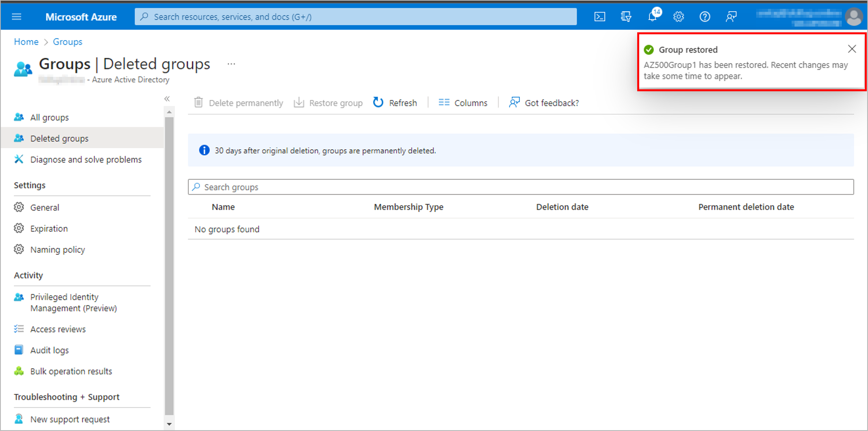The image size is (868, 431).
Task: Click the sidebar scrollbar thumb
Action: [169, 266]
